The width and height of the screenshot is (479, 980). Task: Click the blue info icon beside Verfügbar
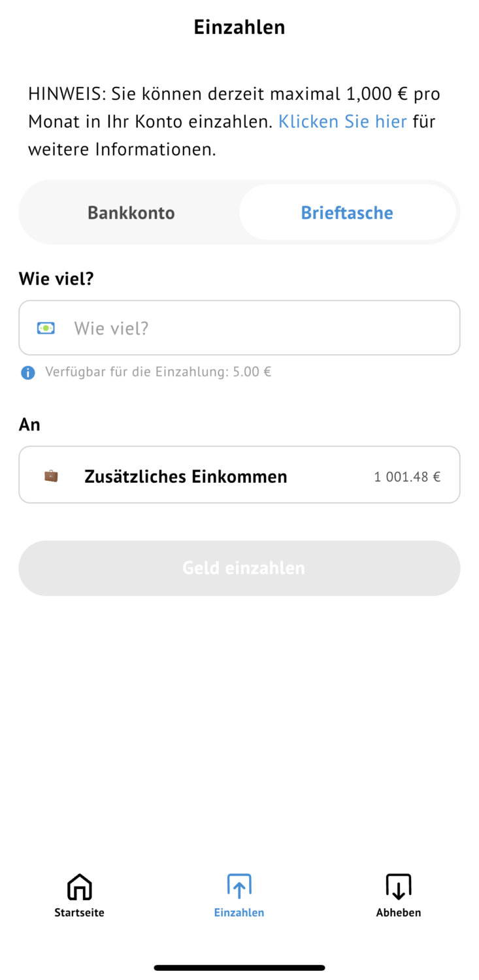28,372
